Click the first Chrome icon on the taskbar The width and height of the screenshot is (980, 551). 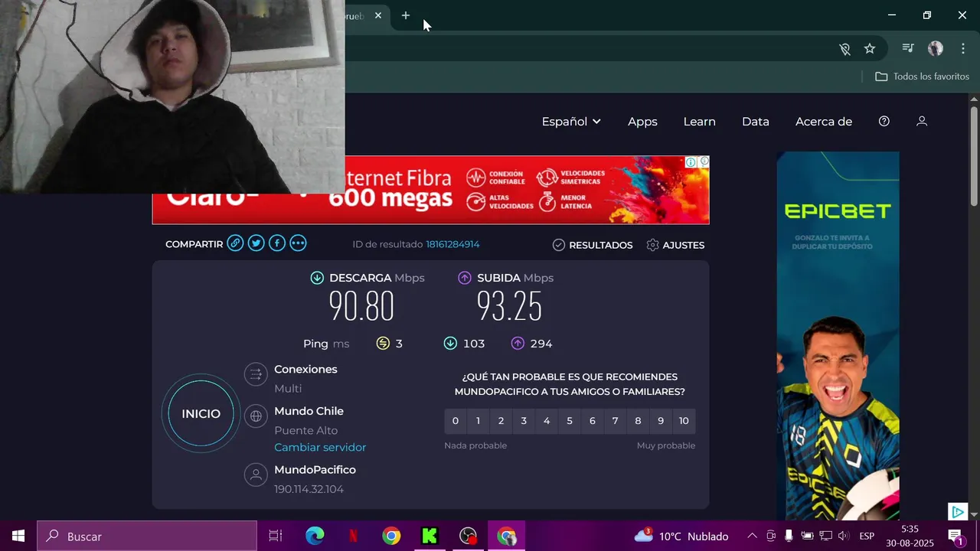[x=391, y=536]
